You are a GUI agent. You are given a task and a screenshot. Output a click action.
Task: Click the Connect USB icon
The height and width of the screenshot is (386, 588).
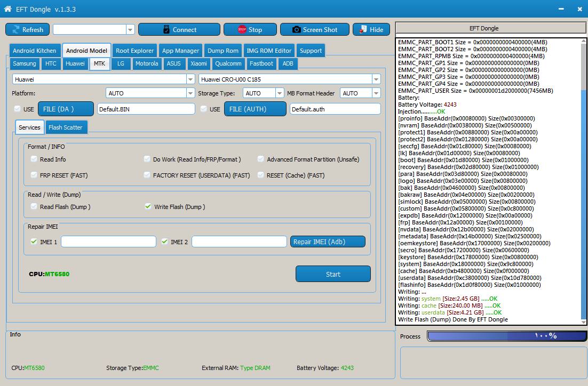click(x=166, y=30)
